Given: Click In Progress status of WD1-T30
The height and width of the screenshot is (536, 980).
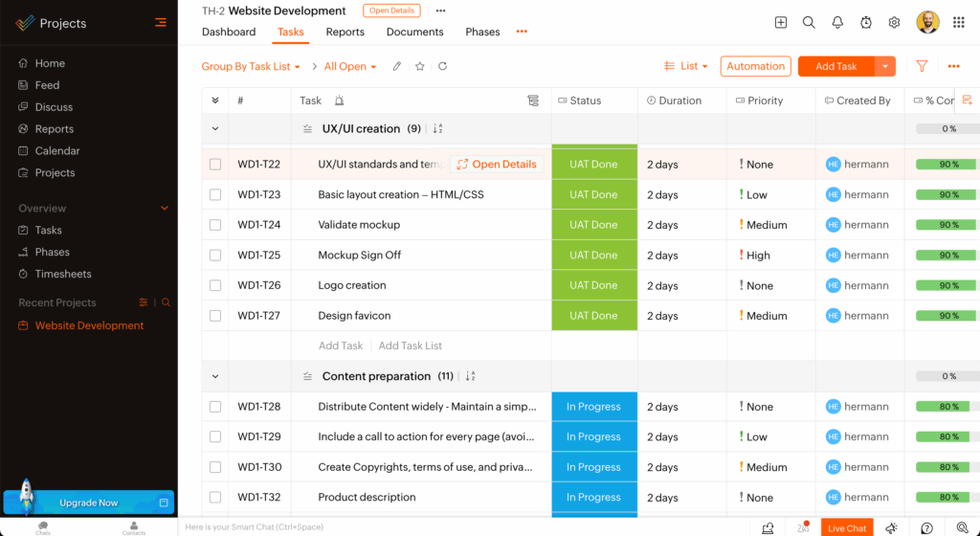Looking at the screenshot, I should [x=593, y=467].
